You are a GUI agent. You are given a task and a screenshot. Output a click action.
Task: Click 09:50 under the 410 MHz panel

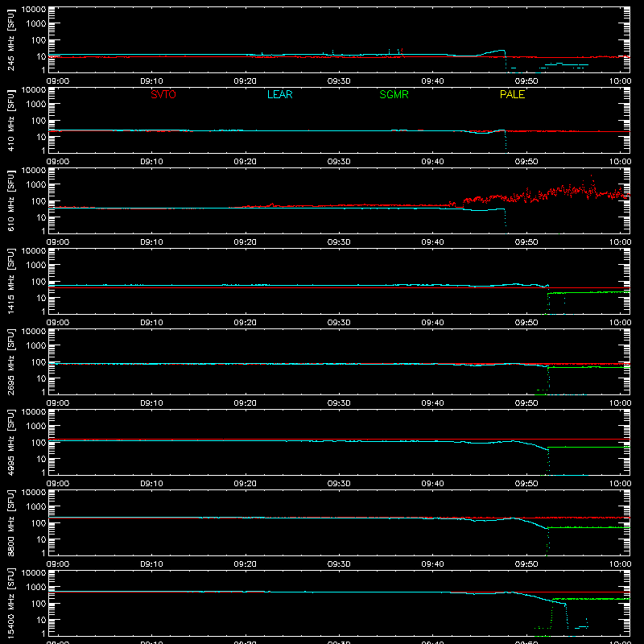pos(526,162)
